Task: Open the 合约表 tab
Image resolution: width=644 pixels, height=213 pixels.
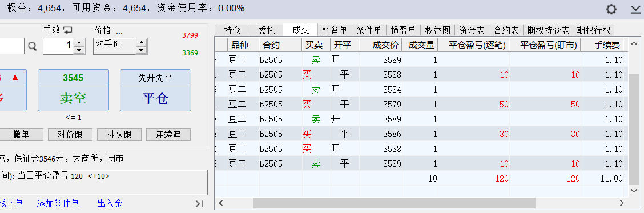Action: (x=506, y=30)
